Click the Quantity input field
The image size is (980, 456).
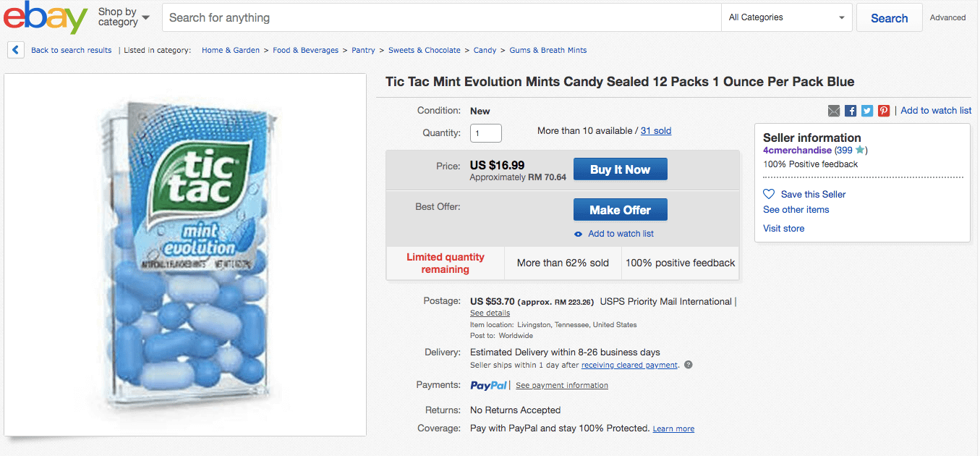[x=485, y=133]
